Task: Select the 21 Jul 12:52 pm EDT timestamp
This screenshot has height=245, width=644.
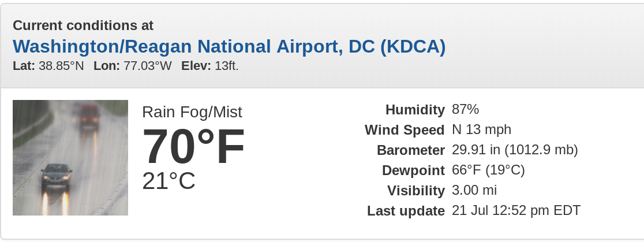Action: pyautogui.click(x=516, y=210)
